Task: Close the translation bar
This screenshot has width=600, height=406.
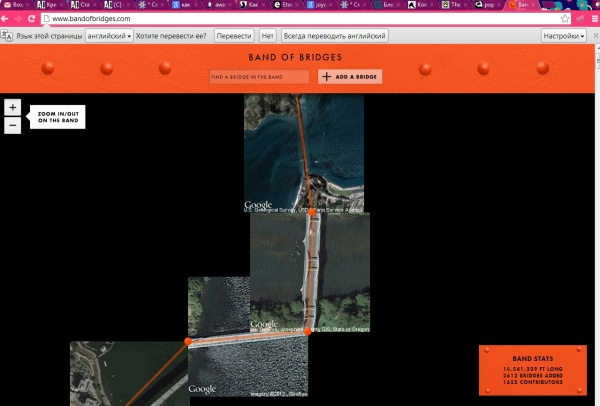Action: click(x=596, y=36)
